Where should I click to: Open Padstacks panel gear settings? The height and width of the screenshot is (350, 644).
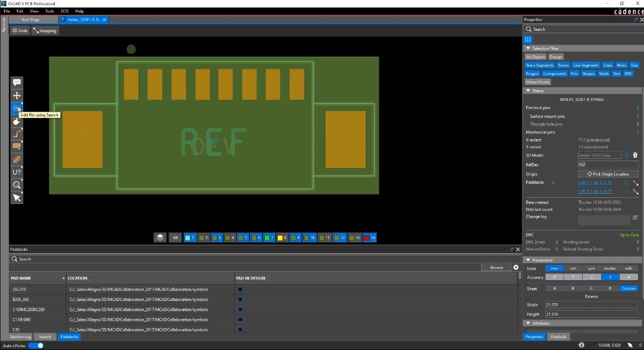point(516,267)
